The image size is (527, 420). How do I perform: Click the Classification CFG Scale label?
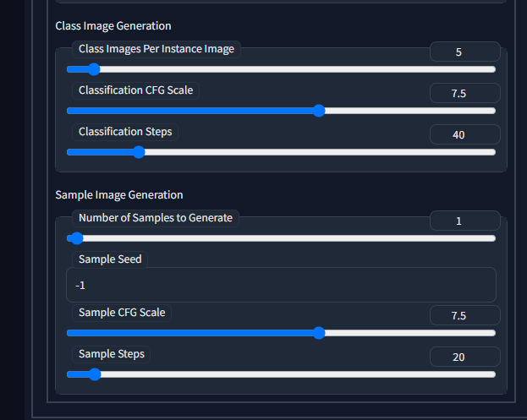coord(135,90)
